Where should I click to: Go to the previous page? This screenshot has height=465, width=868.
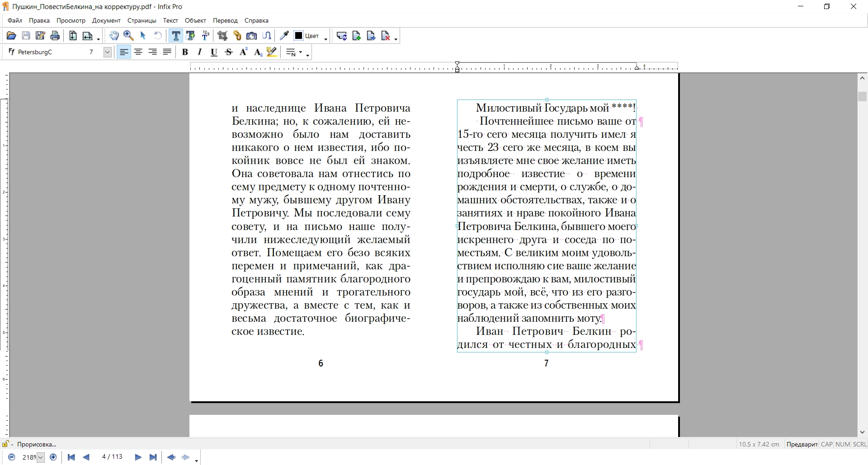(86, 457)
